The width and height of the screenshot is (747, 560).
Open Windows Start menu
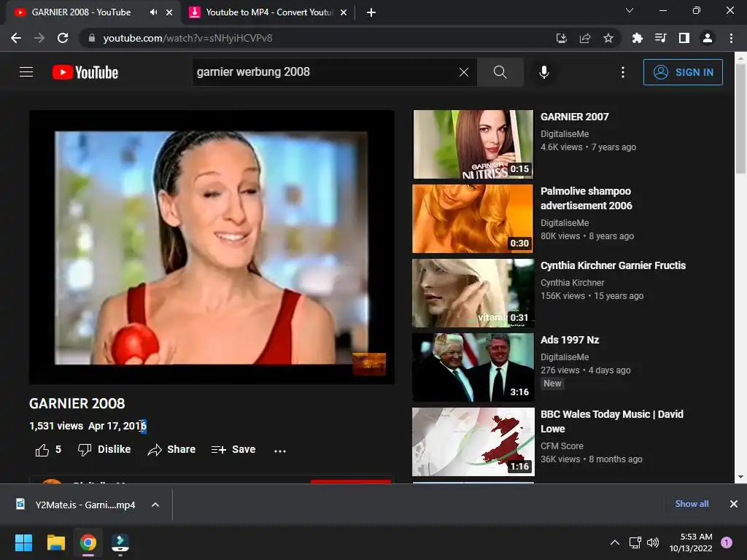click(23, 542)
